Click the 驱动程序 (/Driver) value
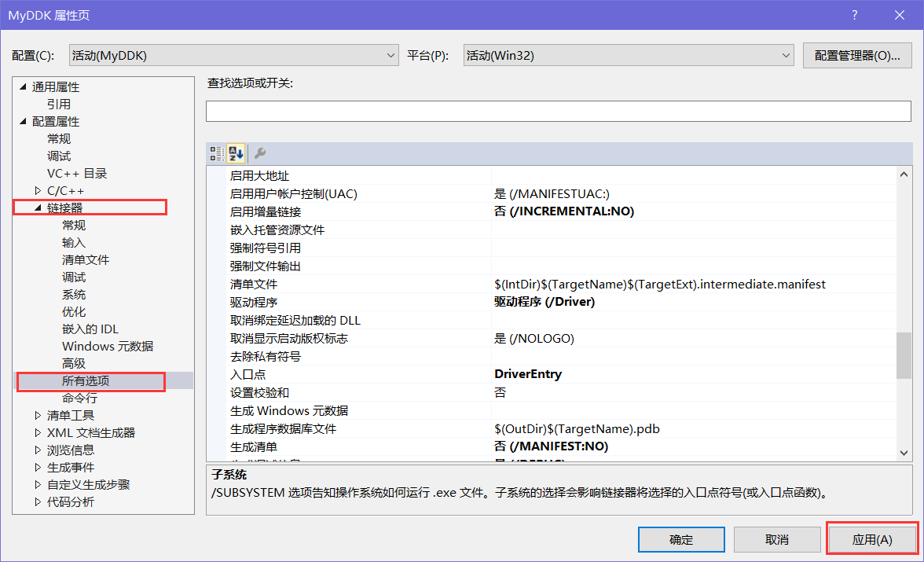 [x=544, y=302]
